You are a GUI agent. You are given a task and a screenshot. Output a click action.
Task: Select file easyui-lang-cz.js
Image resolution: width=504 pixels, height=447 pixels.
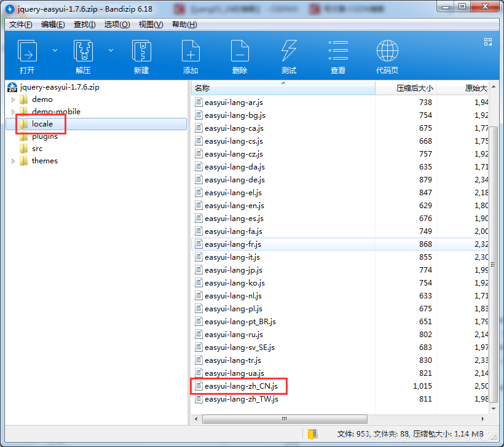coord(234,154)
